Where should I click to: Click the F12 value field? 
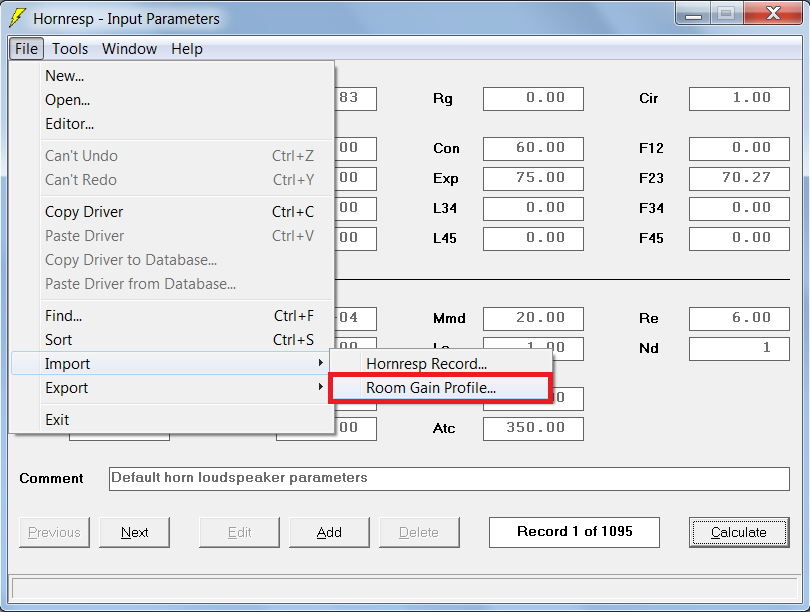coord(739,149)
